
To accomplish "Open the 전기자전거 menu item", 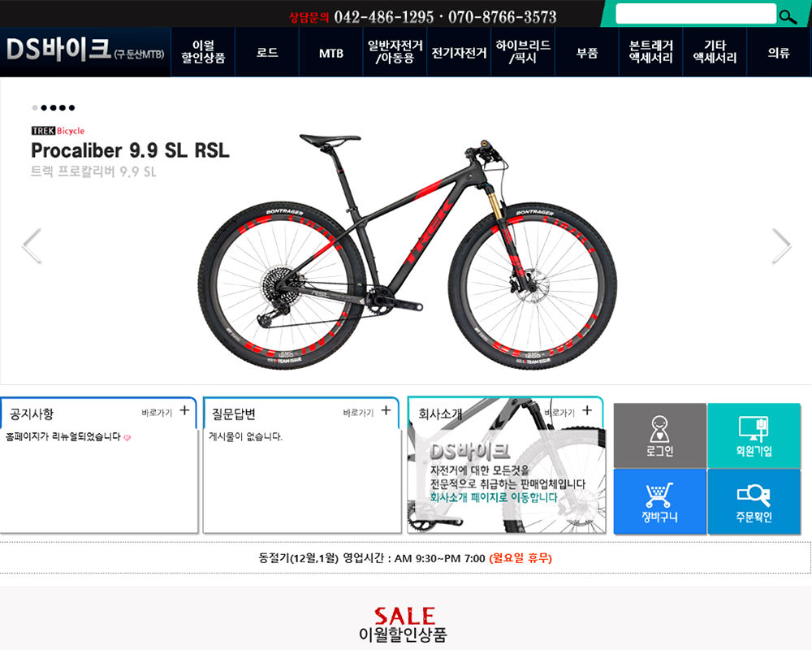I will click(459, 53).
